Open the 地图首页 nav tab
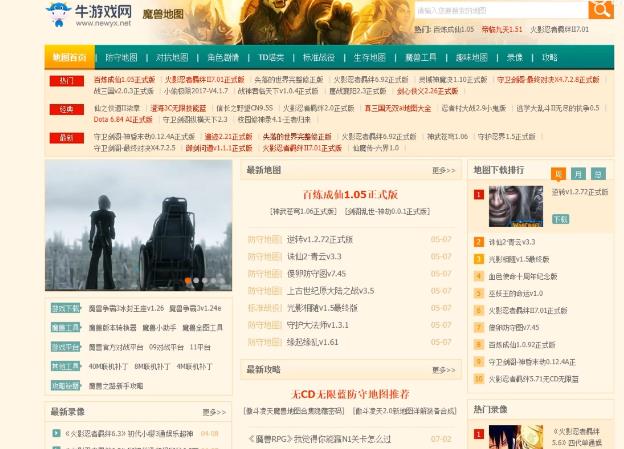This screenshot has height=449, width=624. 70,57
